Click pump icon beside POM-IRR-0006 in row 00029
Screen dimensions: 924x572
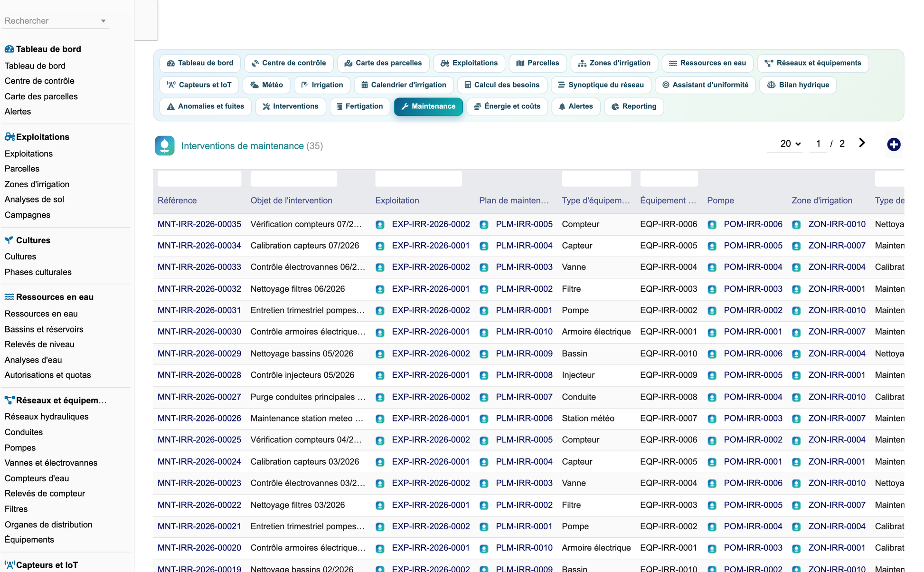712,354
